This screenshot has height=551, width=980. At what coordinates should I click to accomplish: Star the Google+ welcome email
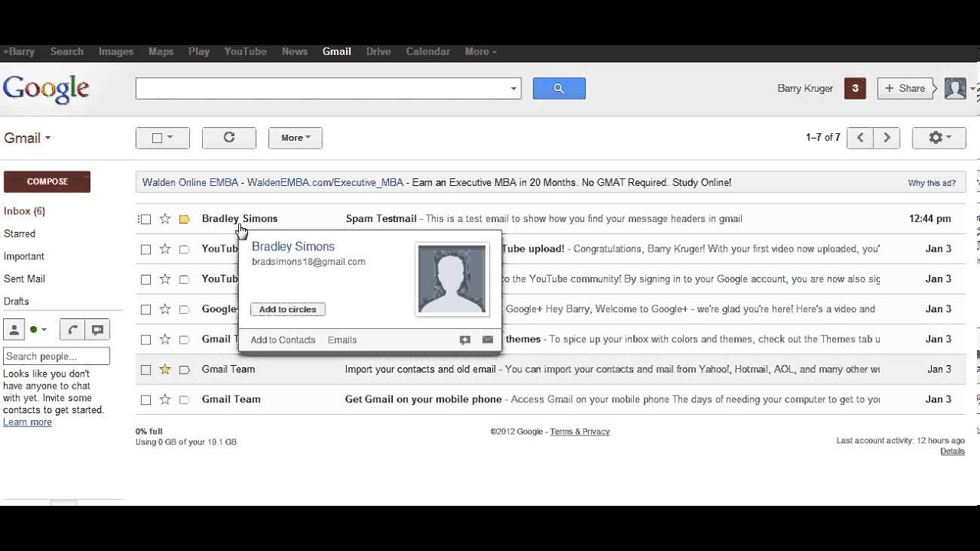pos(165,309)
